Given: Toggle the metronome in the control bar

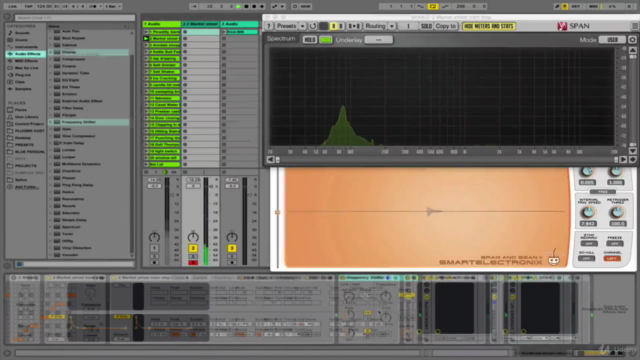Looking at the screenshot, I should pos(93,7).
